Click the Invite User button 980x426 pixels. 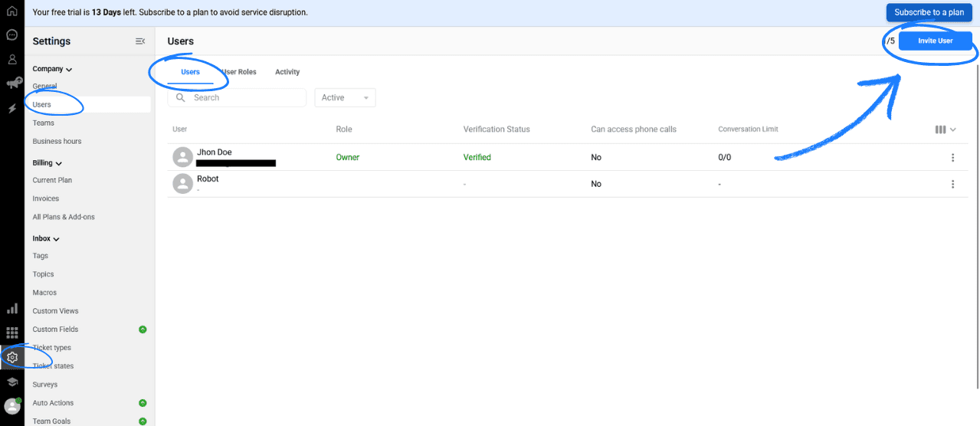(x=936, y=41)
